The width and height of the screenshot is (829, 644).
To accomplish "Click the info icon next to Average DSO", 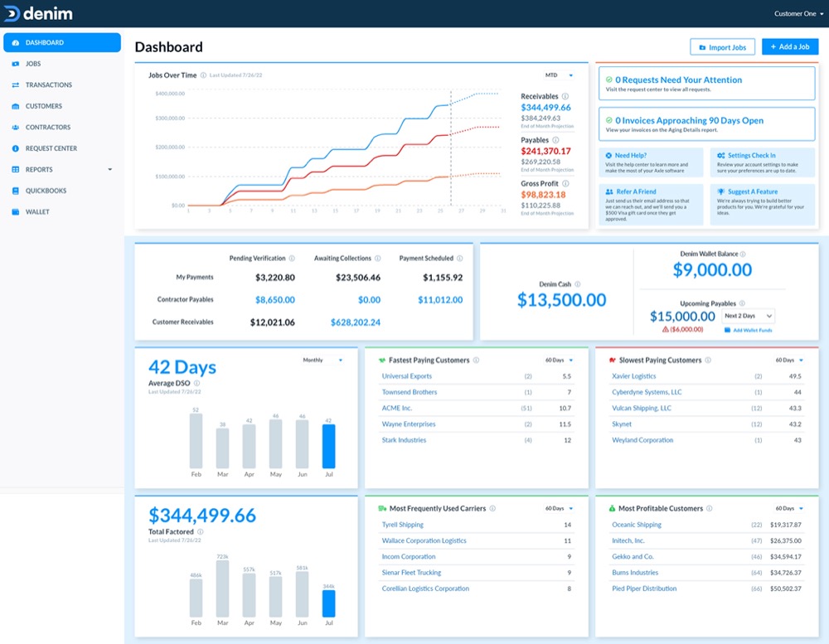I will tap(197, 384).
